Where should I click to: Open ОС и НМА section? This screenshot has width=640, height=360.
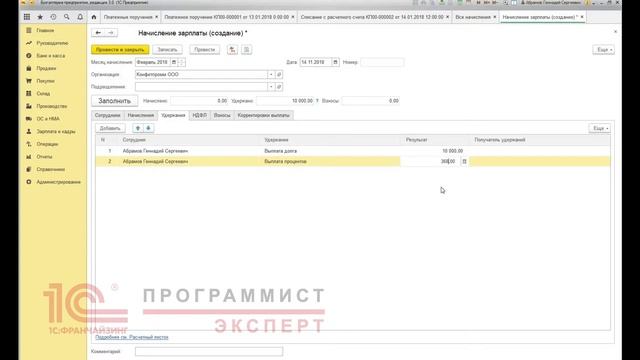pos(48,119)
